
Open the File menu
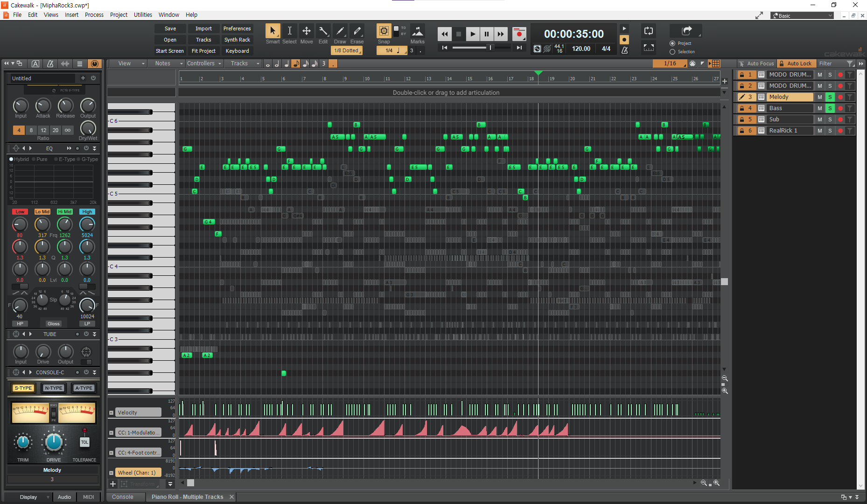pyautogui.click(x=17, y=15)
